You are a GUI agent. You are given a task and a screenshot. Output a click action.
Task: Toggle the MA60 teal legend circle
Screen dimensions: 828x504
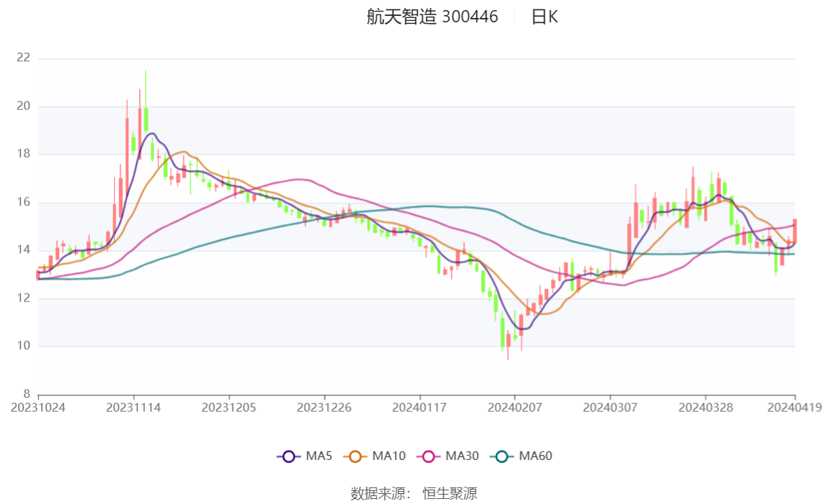[x=502, y=456]
